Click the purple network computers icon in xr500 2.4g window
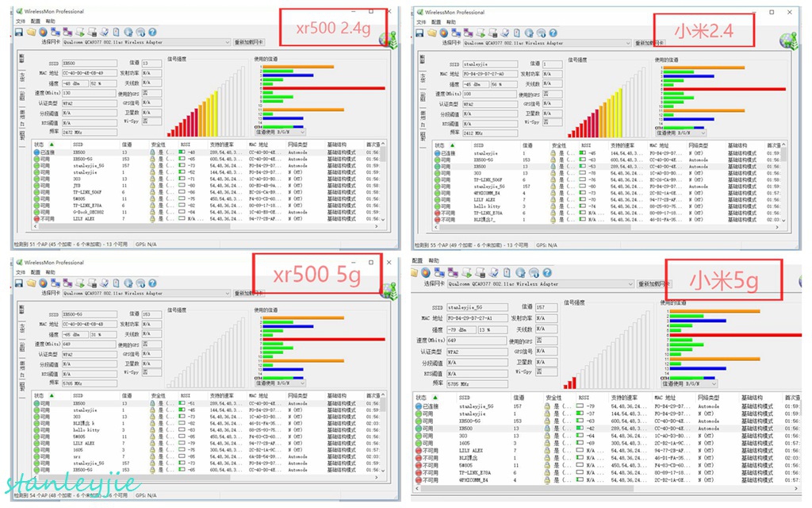Screen dimensions: 812x508 pos(67,32)
